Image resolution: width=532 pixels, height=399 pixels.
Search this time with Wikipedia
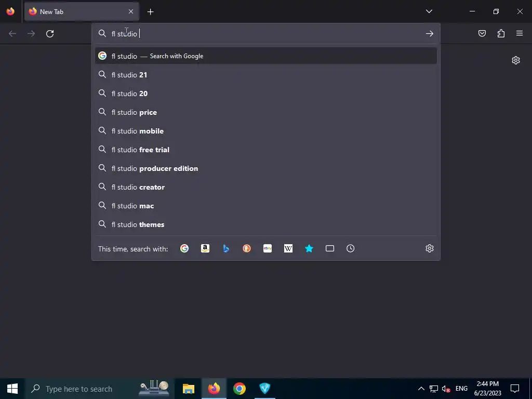pyautogui.click(x=288, y=249)
